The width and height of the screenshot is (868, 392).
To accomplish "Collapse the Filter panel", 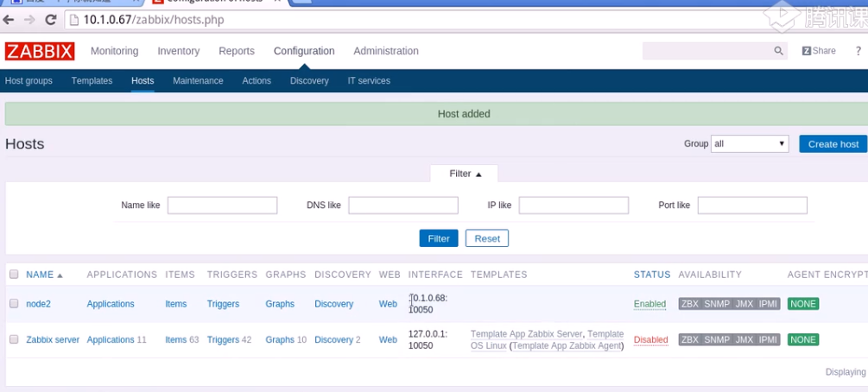I will click(x=465, y=174).
